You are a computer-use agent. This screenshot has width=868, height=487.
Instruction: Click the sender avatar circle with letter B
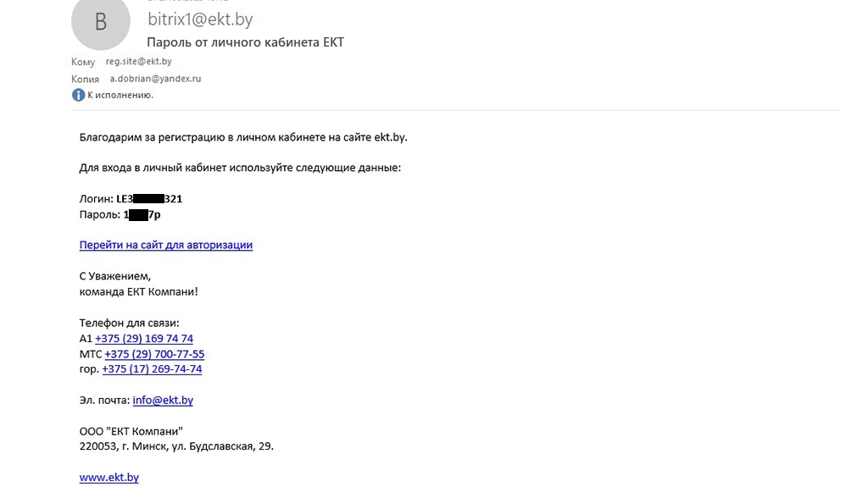pyautogui.click(x=101, y=21)
